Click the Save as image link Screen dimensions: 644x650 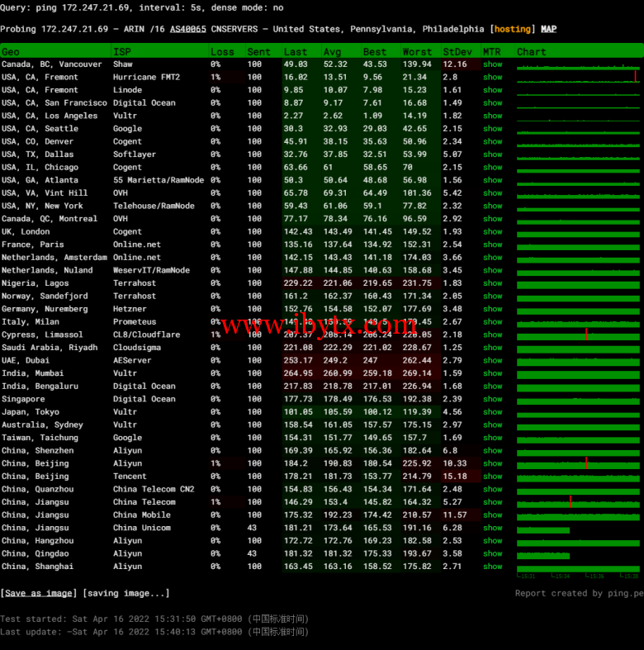pos(38,593)
